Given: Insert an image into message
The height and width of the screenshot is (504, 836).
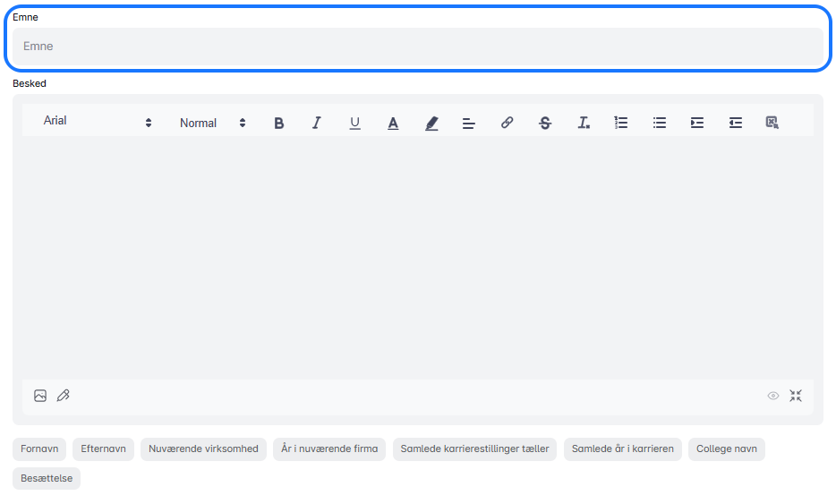Looking at the screenshot, I should pos(40,396).
